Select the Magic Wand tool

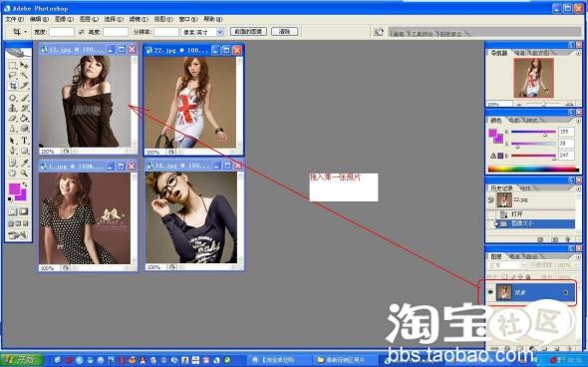click(x=24, y=76)
